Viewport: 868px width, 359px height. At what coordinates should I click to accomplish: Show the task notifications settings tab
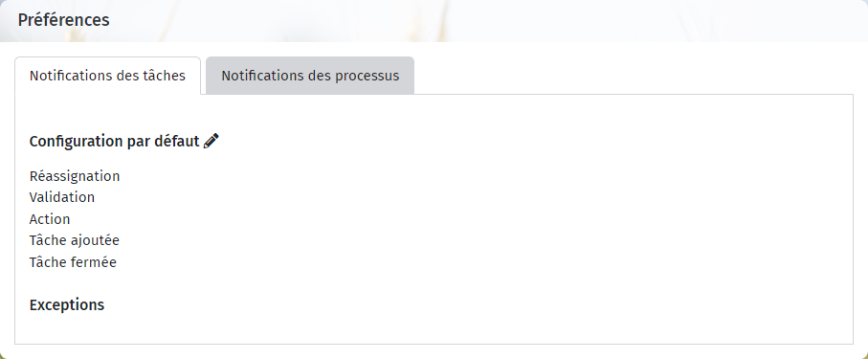pos(107,76)
